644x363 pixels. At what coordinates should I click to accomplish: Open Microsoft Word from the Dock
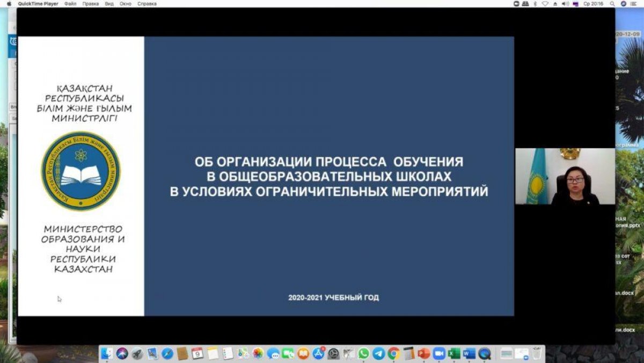point(469,355)
